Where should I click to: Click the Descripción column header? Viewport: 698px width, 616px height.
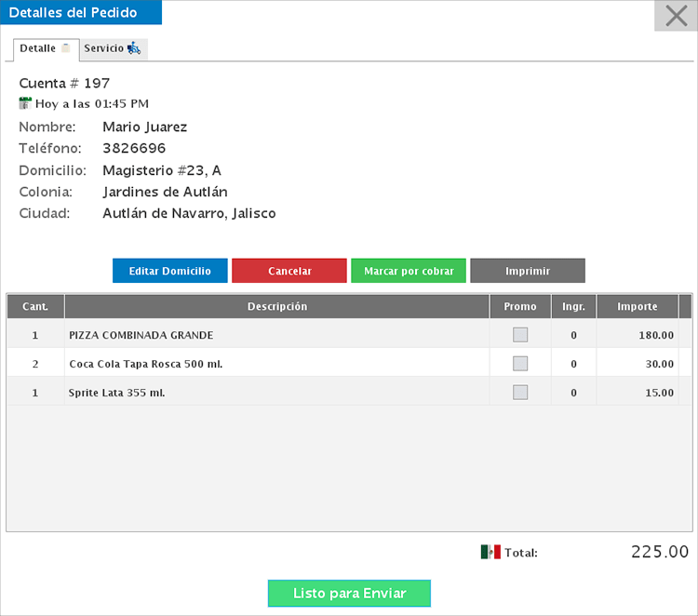tap(277, 306)
